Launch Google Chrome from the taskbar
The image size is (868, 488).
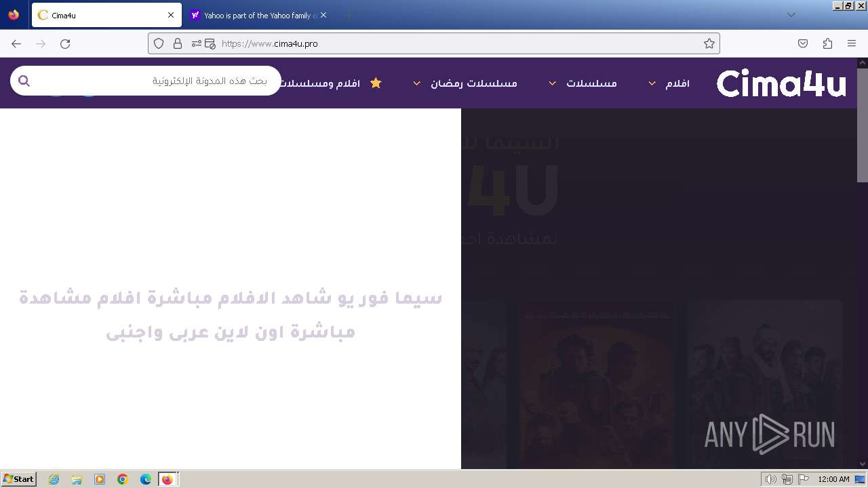point(123,479)
